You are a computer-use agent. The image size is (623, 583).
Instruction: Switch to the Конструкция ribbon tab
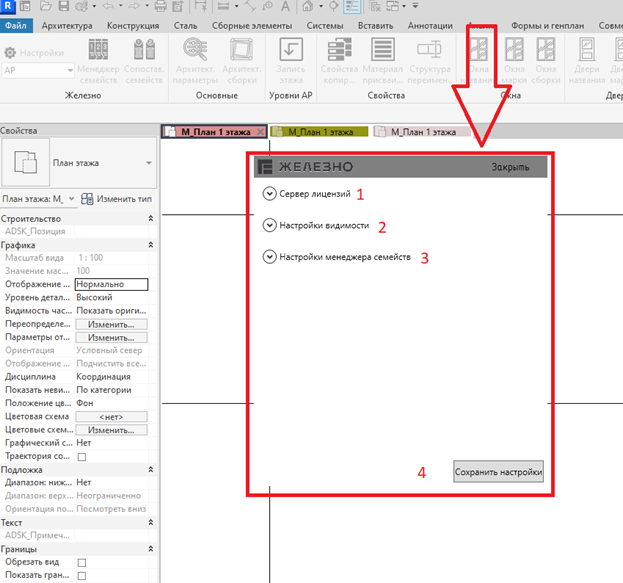coord(133,26)
